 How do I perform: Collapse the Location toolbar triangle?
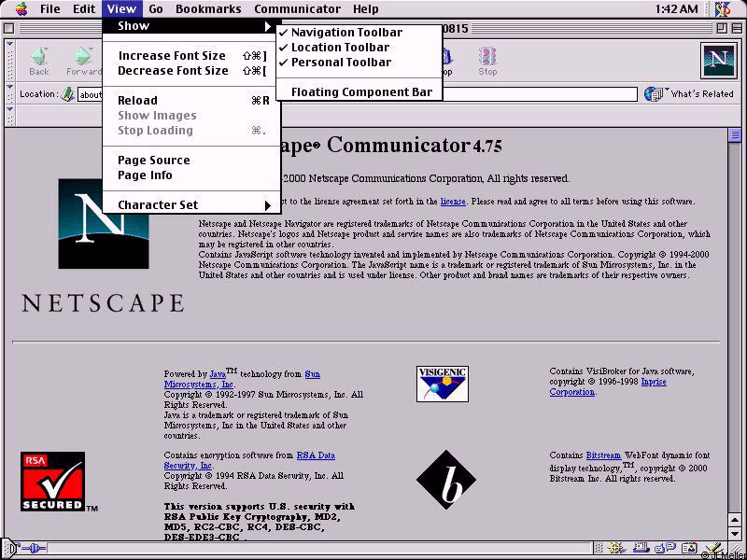point(10,87)
